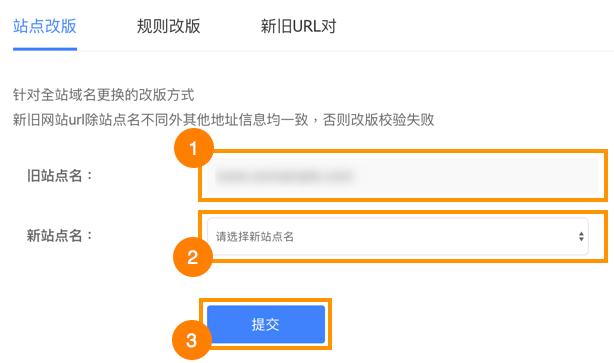Click the orange number 3 badge
614x363 pixels.
pos(191,340)
